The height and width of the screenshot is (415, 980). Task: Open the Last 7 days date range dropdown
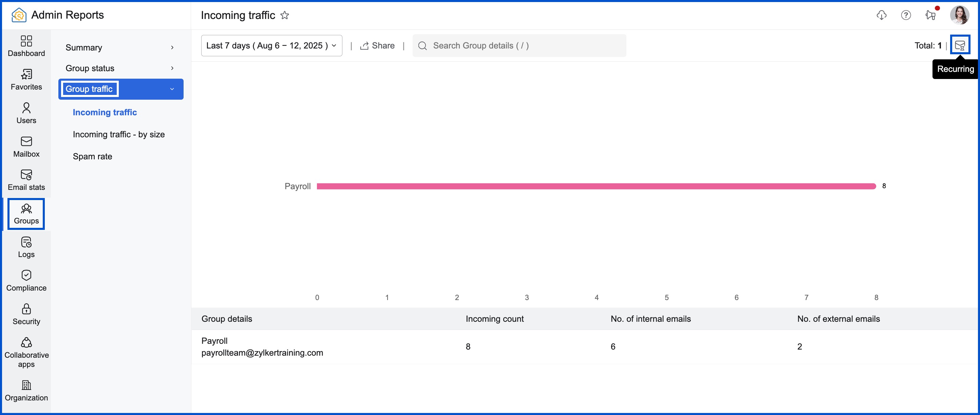point(271,45)
